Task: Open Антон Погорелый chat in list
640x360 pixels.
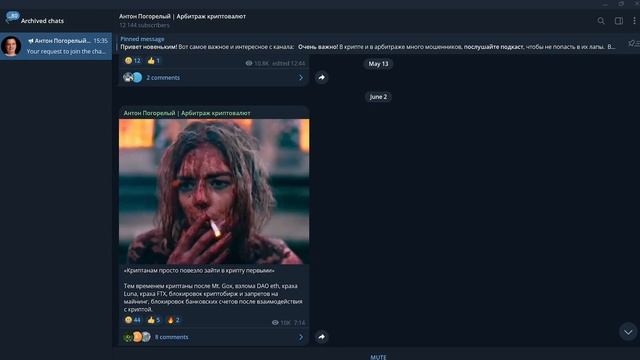Action: (x=56, y=46)
